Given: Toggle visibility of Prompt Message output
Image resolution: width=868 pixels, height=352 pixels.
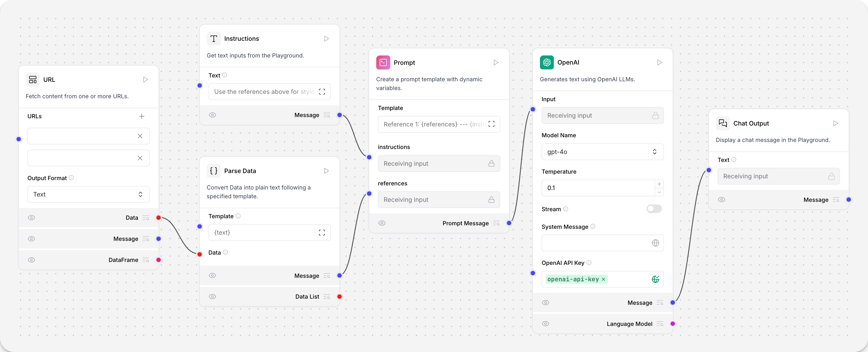Looking at the screenshot, I should tap(382, 223).
